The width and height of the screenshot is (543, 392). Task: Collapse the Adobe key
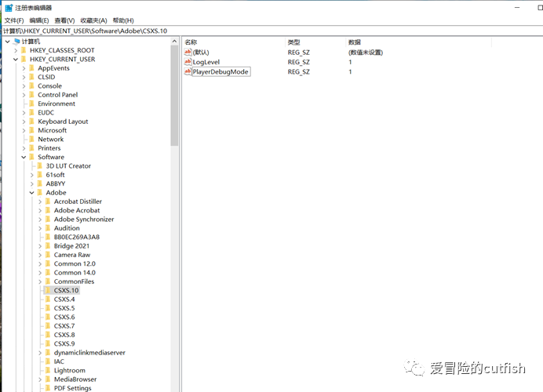tap(31, 193)
